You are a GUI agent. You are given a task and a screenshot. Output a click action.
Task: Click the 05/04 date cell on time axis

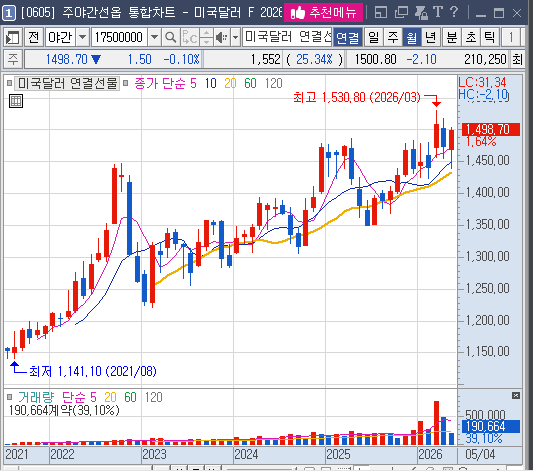(x=480, y=454)
